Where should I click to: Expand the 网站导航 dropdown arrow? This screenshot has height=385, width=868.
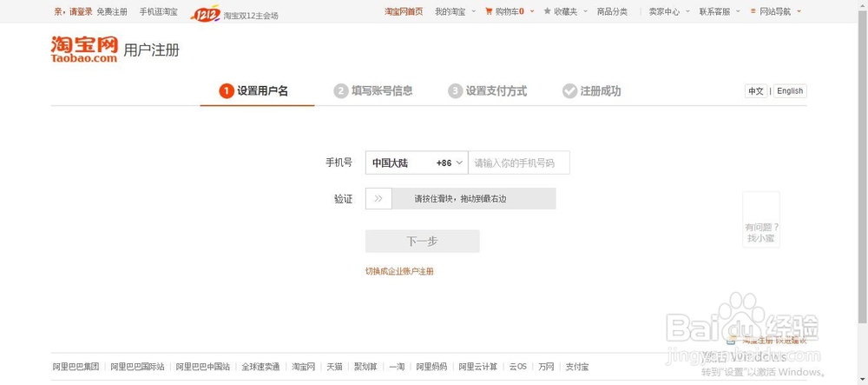(799, 11)
